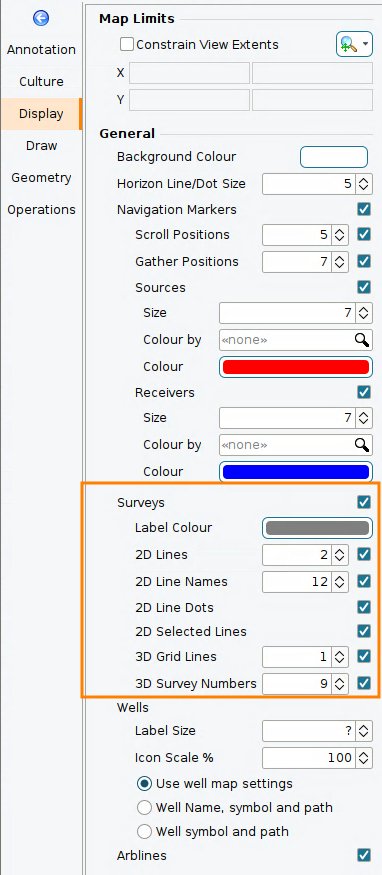This screenshot has height=875, width=382.
Task: Open the Background Colour swatch
Action: (x=334, y=157)
